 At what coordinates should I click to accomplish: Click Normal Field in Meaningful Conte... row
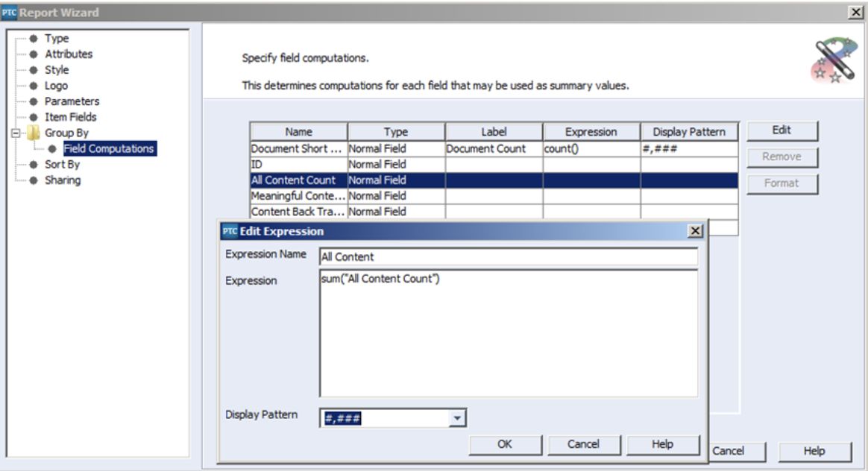(x=396, y=196)
